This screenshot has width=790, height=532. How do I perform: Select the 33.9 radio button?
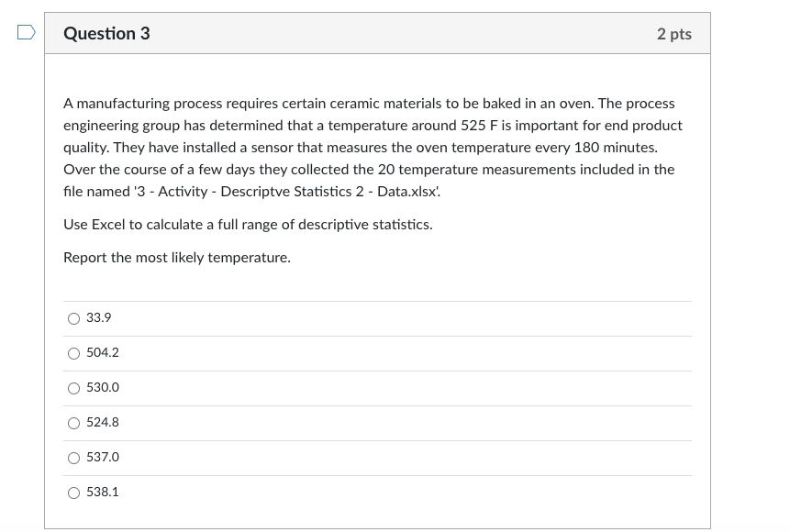tap(73, 318)
